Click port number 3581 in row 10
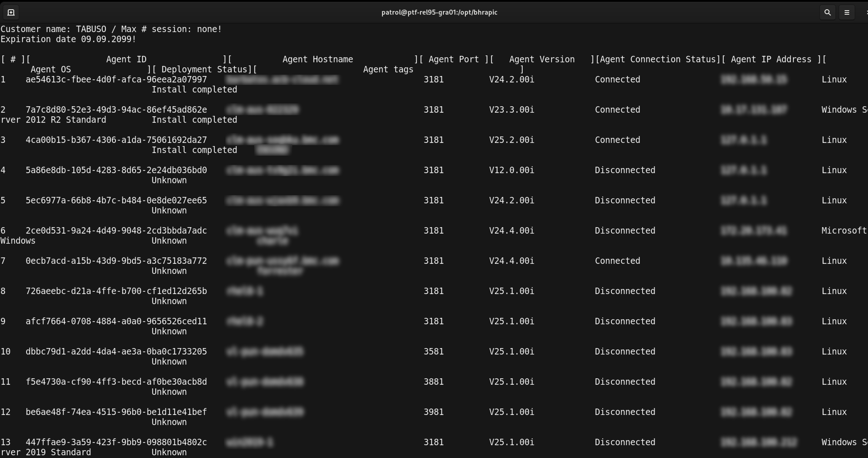This screenshot has height=458, width=868. [433, 352]
